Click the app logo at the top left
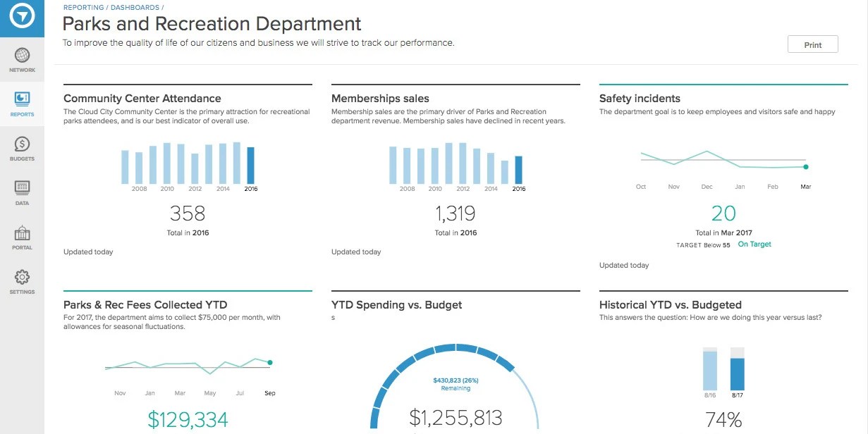 pos(22,15)
